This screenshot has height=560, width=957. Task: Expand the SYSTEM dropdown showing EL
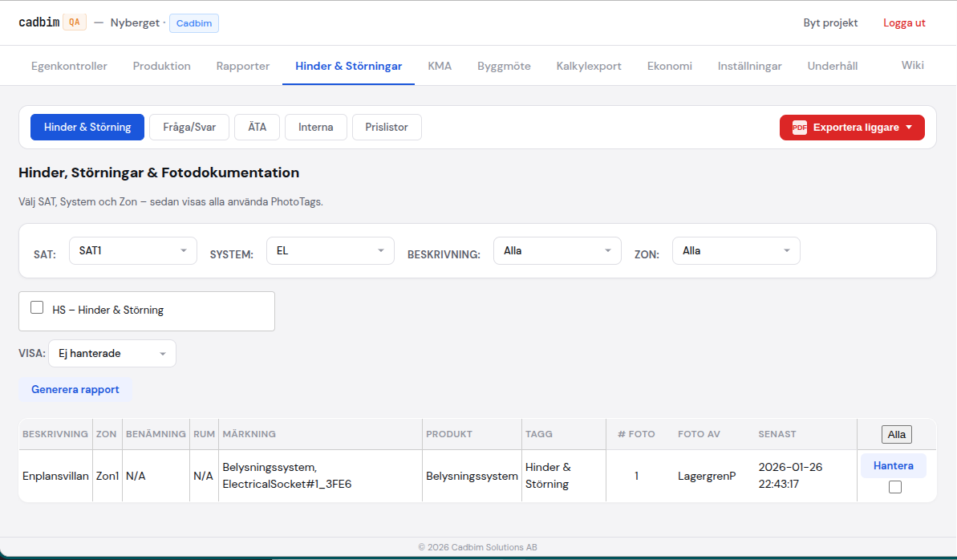[x=330, y=250]
